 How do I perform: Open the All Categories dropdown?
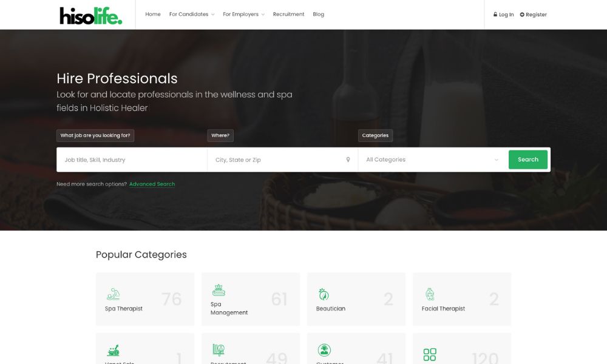tap(432, 160)
